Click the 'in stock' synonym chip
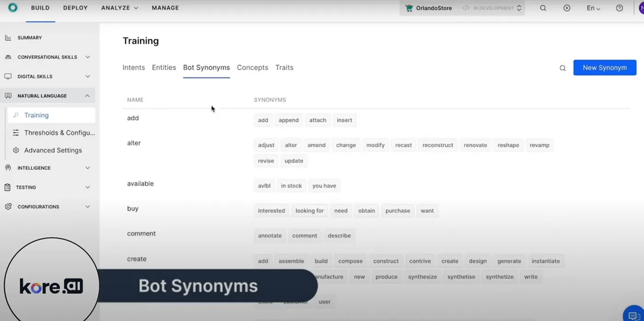644x321 pixels. tap(291, 186)
